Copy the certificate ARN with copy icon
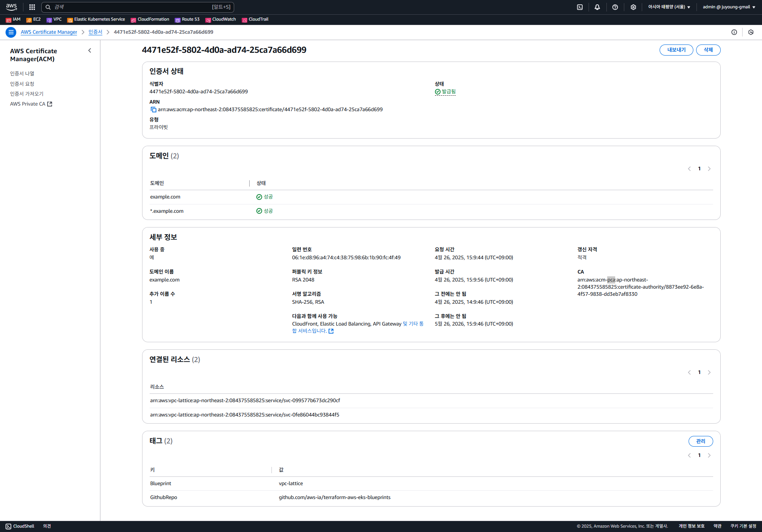 153,110
